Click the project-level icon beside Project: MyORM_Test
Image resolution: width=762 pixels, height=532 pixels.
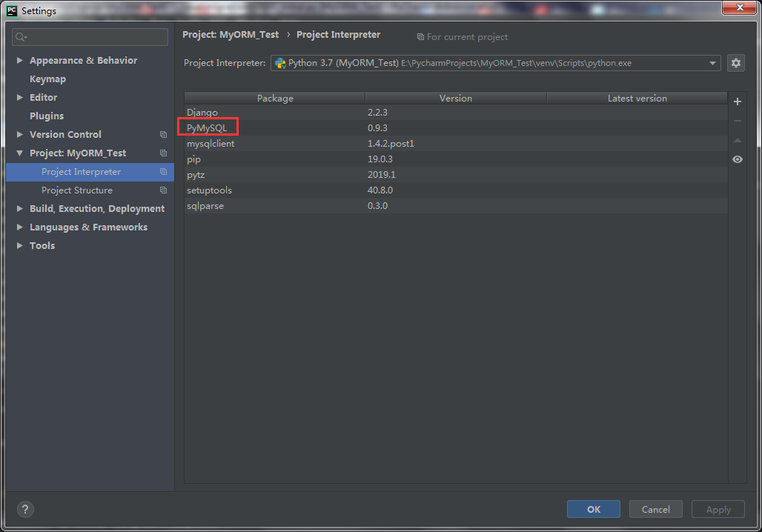tap(163, 153)
